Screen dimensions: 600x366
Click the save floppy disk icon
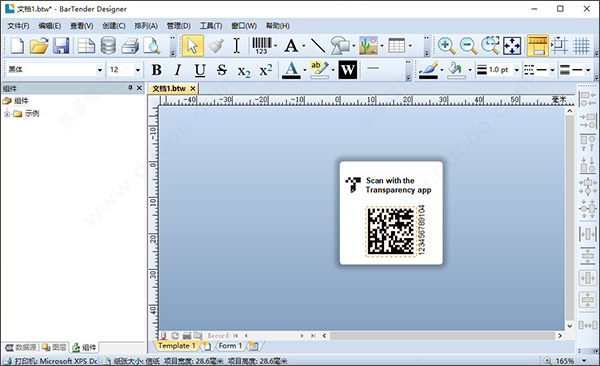tap(61, 46)
